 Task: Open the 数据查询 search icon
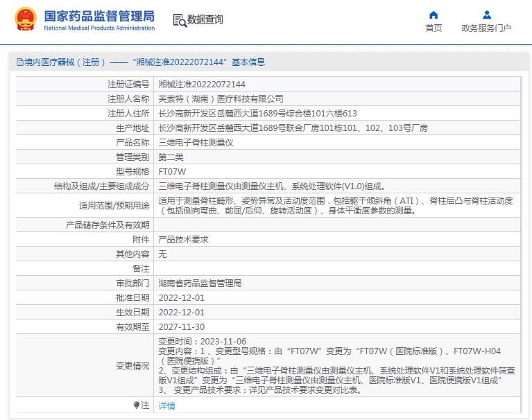pyautogui.click(x=180, y=20)
